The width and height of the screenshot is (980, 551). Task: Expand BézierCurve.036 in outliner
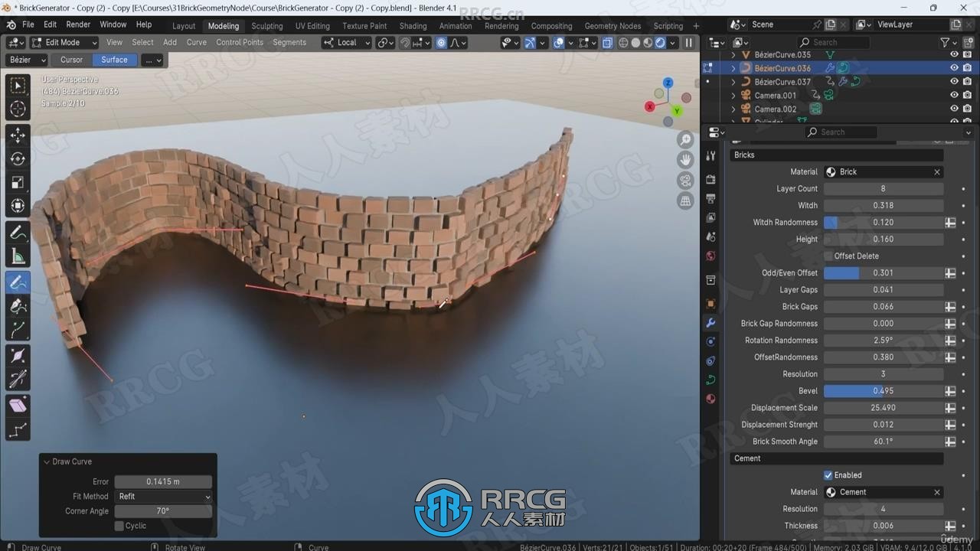(733, 68)
